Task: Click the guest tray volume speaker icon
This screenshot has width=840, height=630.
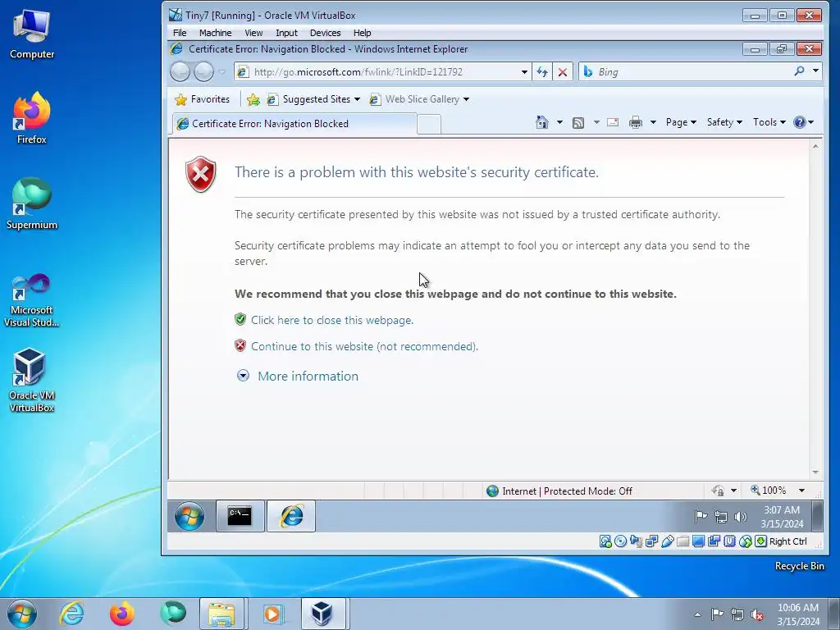Action: point(741,517)
